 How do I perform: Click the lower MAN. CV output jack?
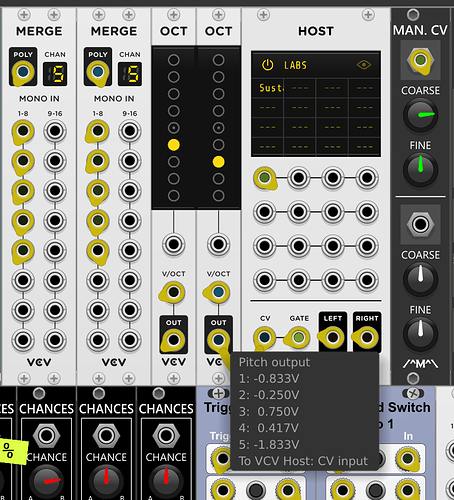420,224
